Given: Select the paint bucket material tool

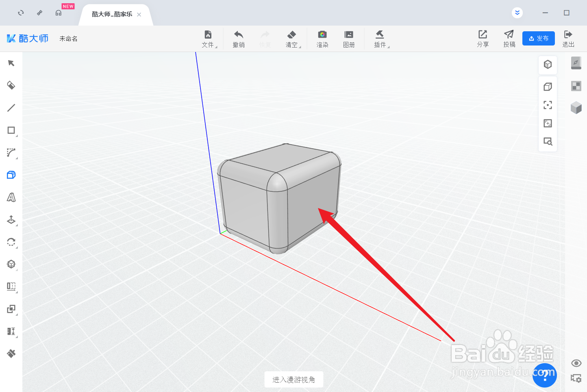Looking at the screenshot, I should coord(11,85).
